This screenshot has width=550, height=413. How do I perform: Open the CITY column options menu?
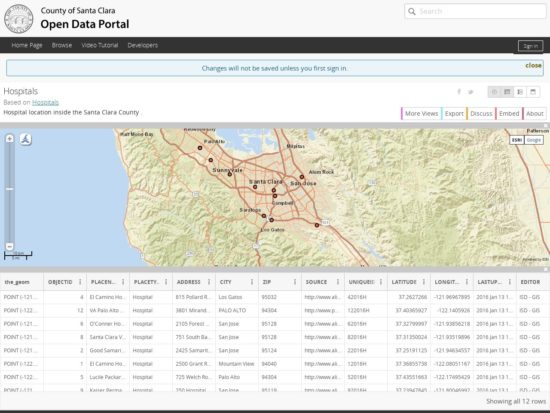[252, 282]
